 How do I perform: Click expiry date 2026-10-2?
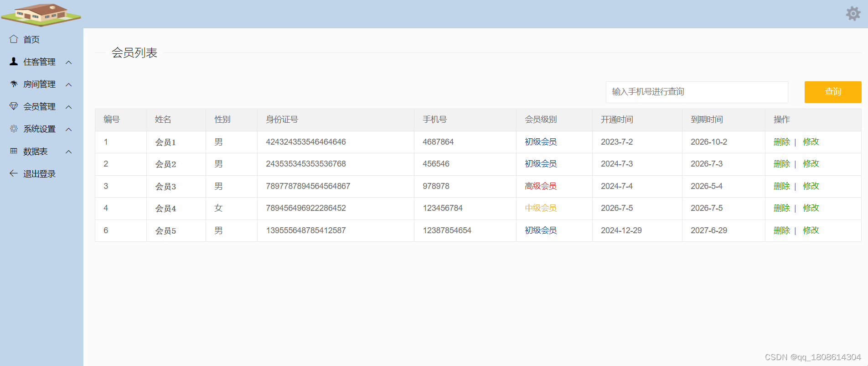[x=709, y=142]
